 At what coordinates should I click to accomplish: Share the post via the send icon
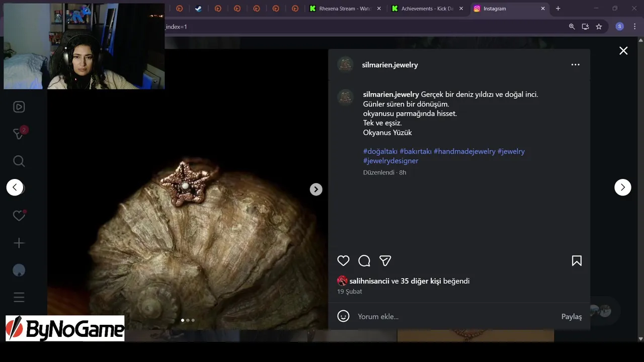tap(385, 260)
